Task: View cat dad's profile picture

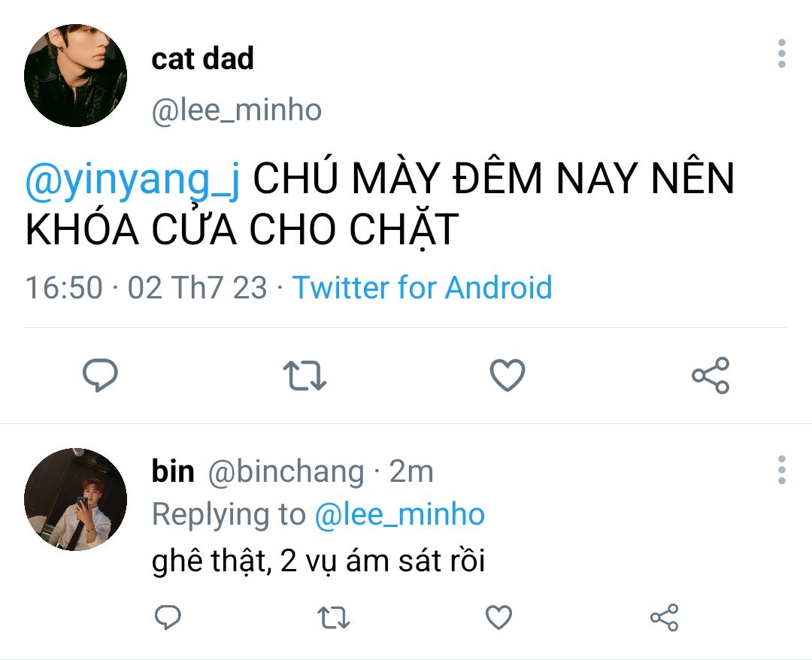Action: tap(75, 75)
